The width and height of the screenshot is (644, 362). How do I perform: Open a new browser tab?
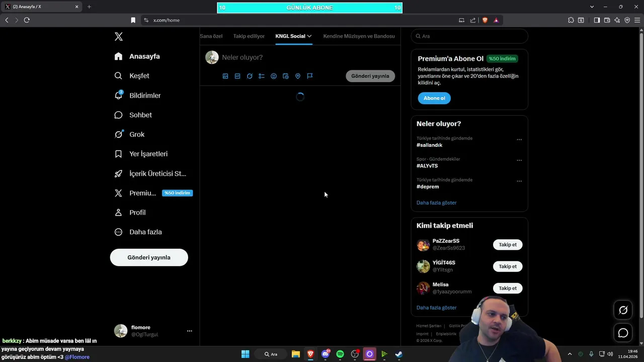[x=89, y=7]
